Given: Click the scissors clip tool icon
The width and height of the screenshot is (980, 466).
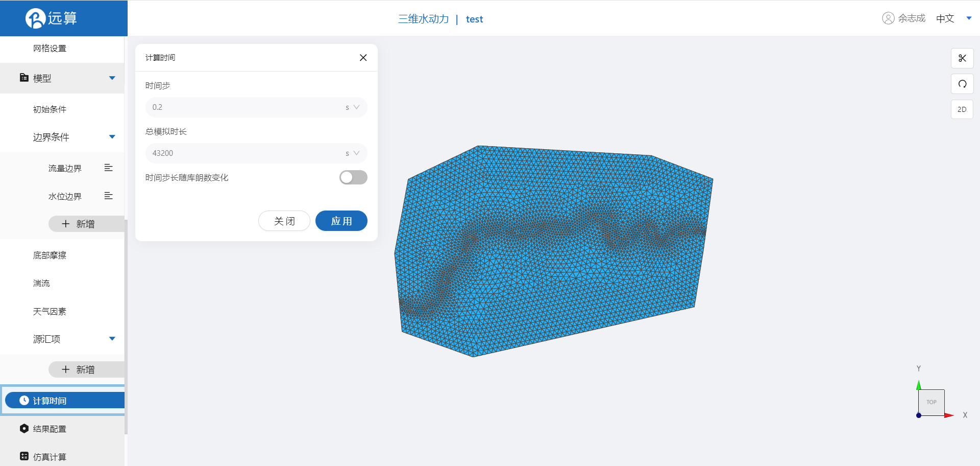Looking at the screenshot, I should point(962,58).
